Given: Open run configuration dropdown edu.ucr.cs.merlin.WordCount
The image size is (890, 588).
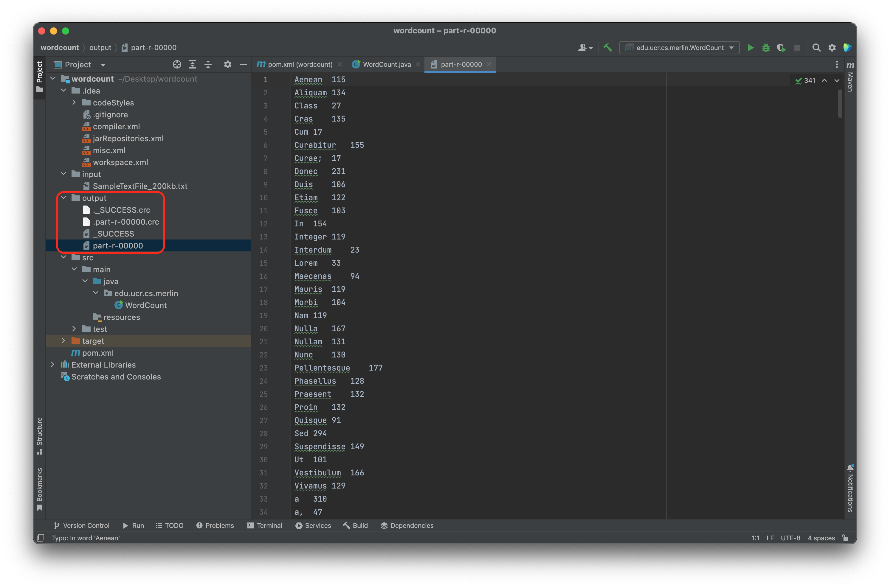Looking at the screenshot, I should pos(679,48).
